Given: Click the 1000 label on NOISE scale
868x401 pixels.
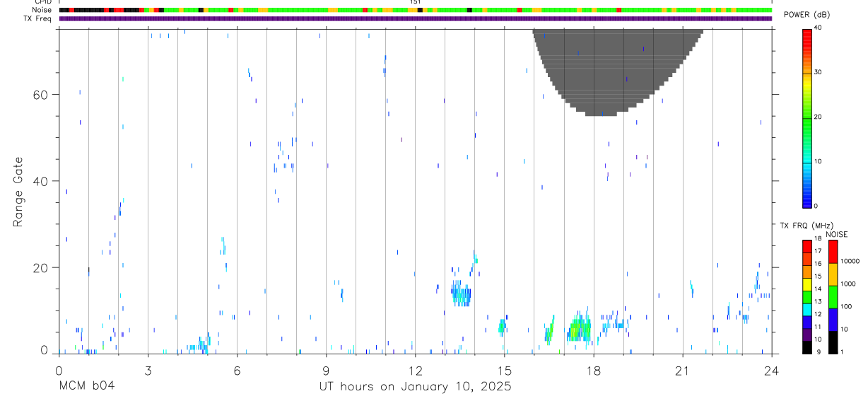Looking at the screenshot, I should click(x=849, y=284).
